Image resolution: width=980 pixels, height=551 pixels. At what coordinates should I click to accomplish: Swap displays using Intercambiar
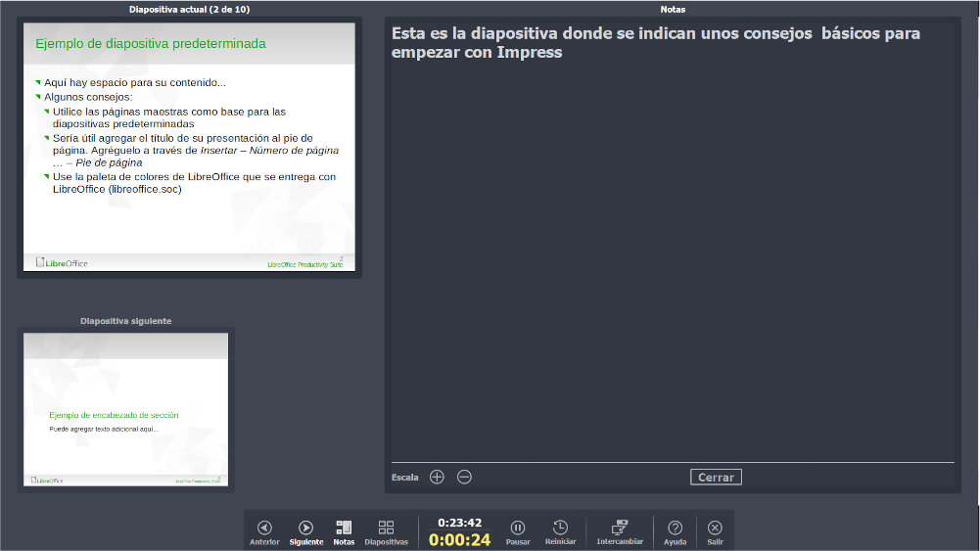click(620, 532)
